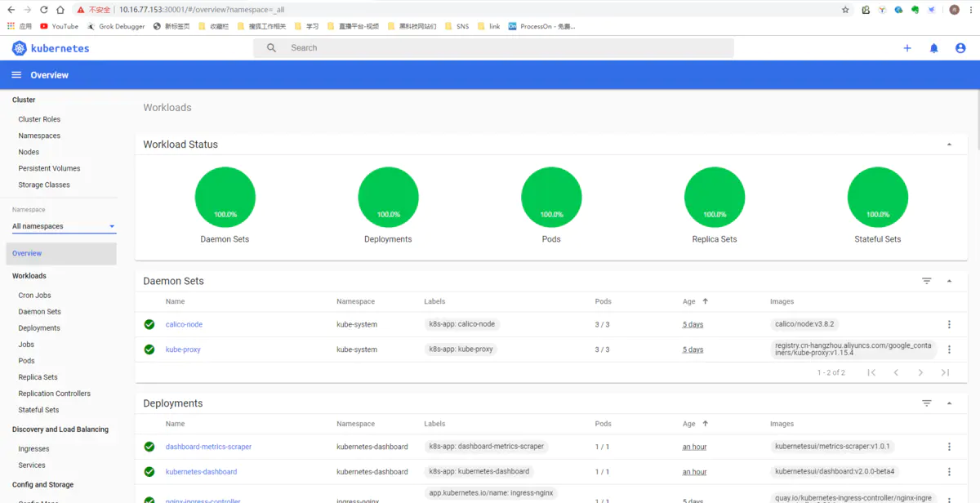Open the calico-node daemon set link
980x503 pixels.
184,324
